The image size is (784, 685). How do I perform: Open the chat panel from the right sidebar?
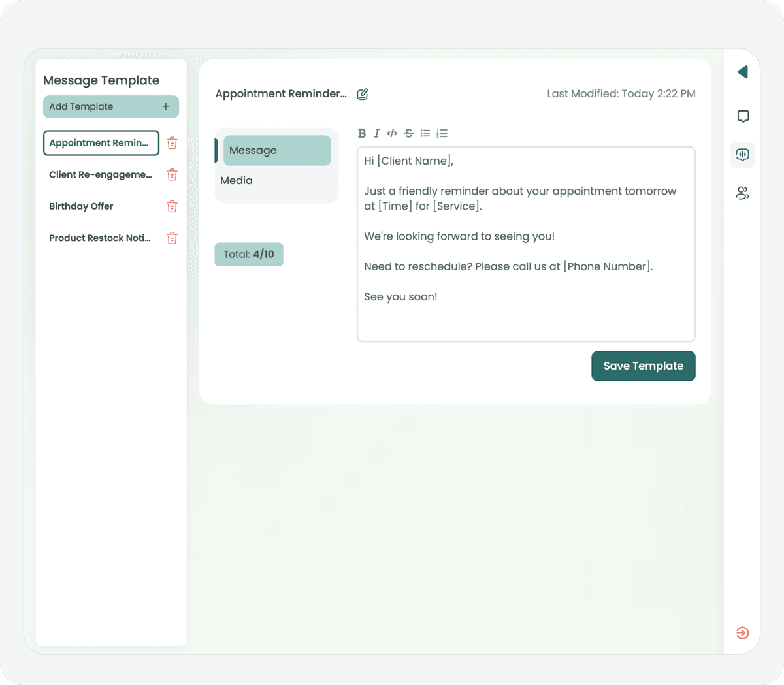point(742,116)
